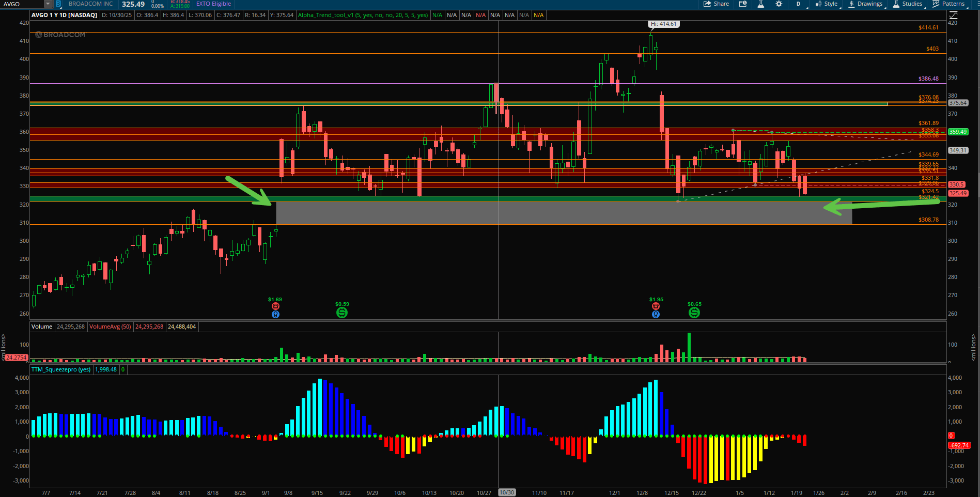Screen dimensions: 980x497
Task: Open the Share menu
Action: [x=716, y=4]
